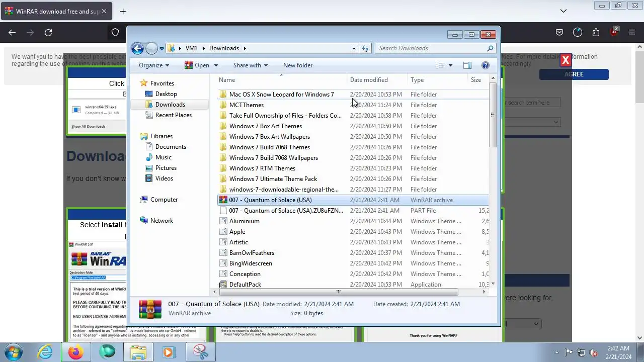This screenshot has width=644, height=362.
Task: Open the Share with dropdown
Action: (x=250, y=65)
